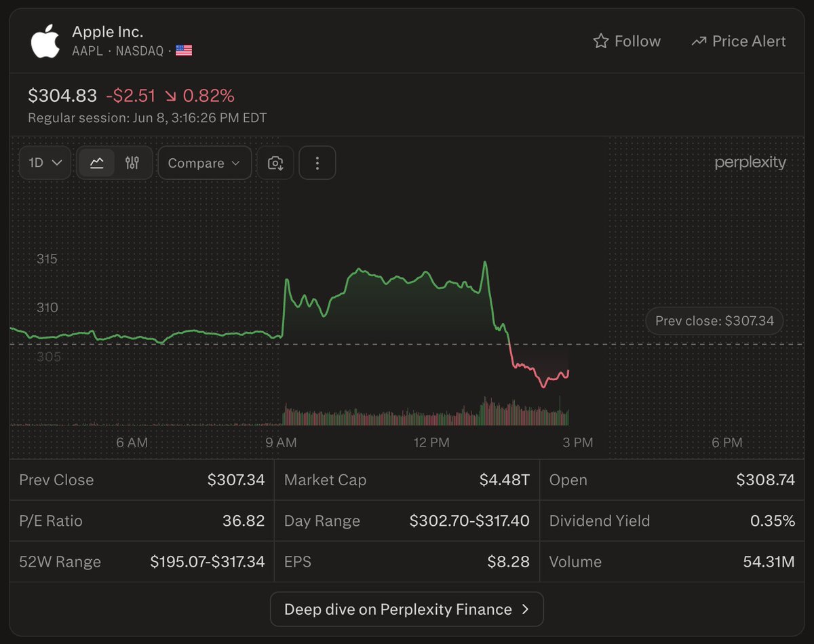814x644 pixels.
Task: Click the 305 price axis label
Action: coord(48,357)
